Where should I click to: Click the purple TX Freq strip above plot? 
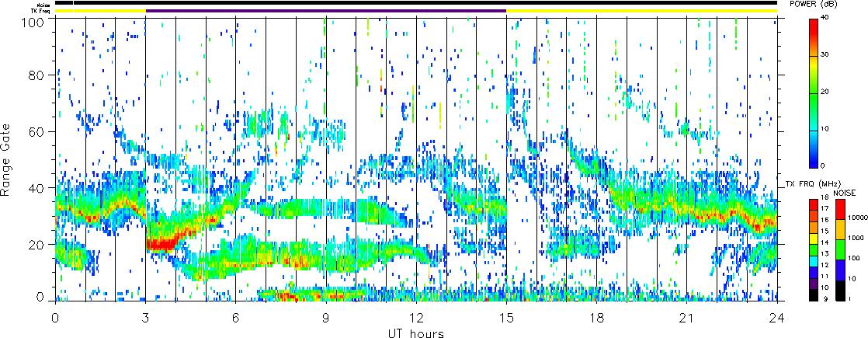(x=326, y=11)
